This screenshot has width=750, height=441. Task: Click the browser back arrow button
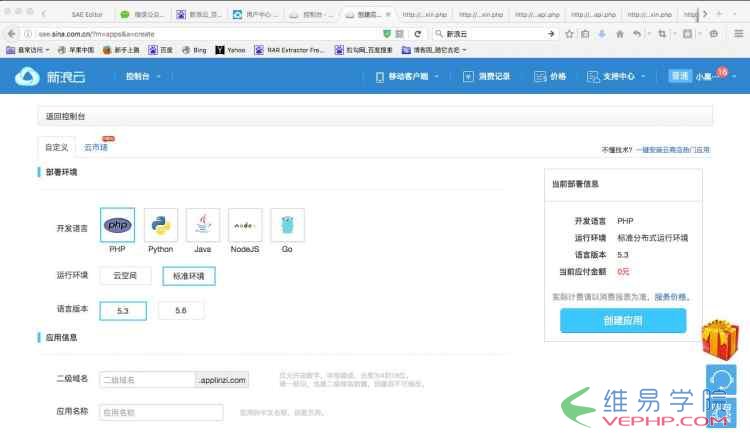coord(11,33)
